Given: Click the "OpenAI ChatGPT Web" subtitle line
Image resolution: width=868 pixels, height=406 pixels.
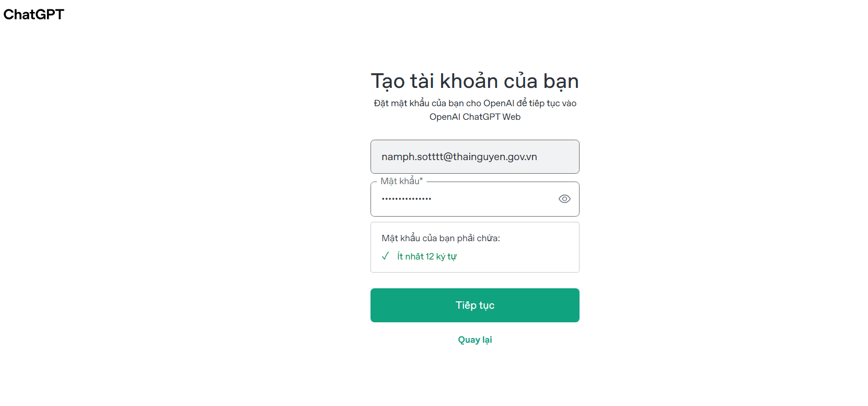Looking at the screenshot, I should point(475,117).
